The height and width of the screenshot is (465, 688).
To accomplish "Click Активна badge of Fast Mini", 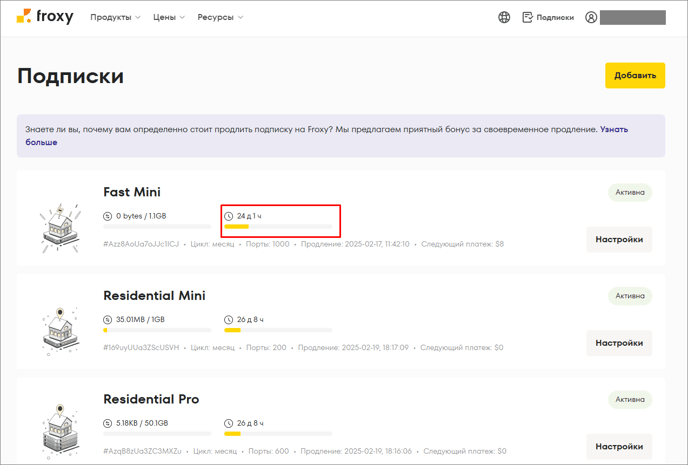I will click(x=630, y=193).
